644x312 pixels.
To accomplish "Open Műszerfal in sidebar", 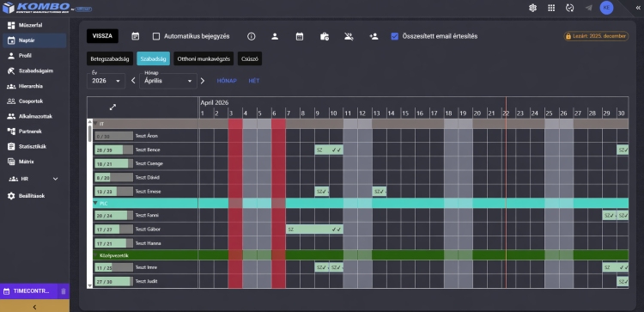I will point(34,25).
